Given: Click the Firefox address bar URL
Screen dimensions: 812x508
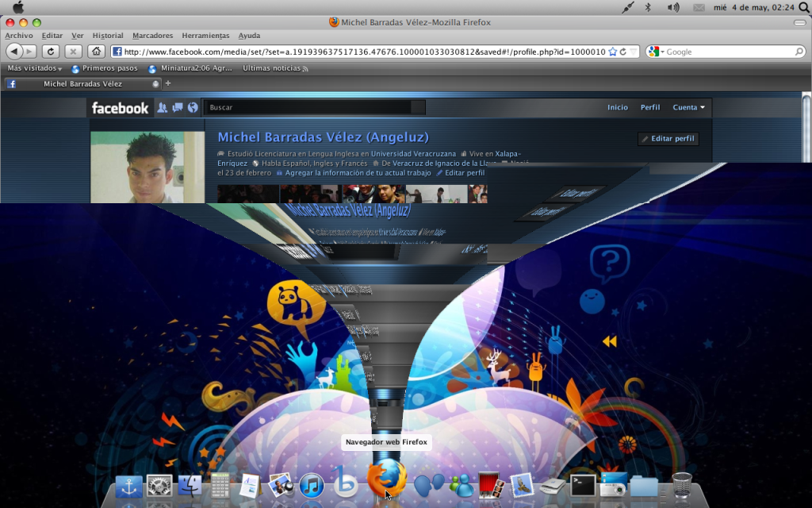Looking at the screenshot, I should tap(365, 52).
